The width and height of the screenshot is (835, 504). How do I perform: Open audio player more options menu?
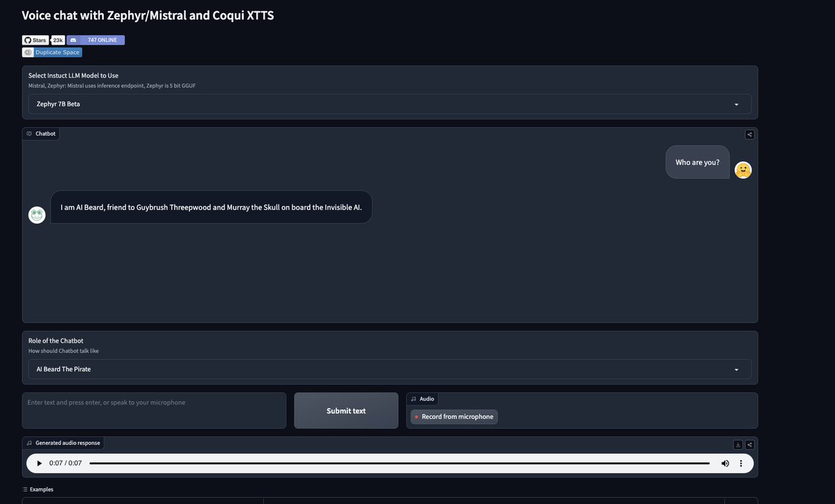(x=741, y=463)
